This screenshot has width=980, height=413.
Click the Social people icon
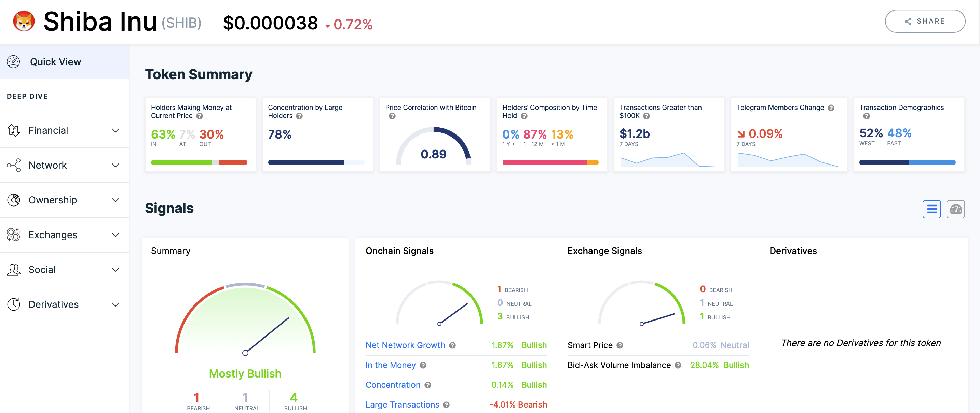(x=13, y=270)
